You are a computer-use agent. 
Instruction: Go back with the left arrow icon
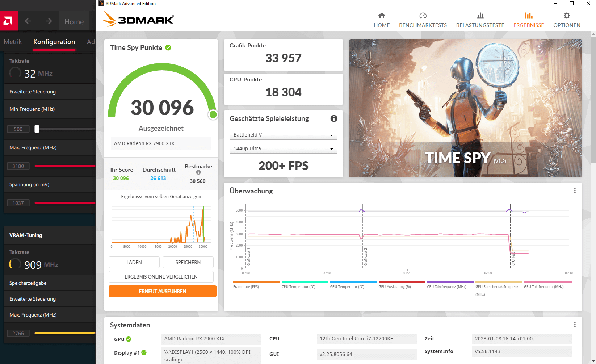[x=28, y=21]
